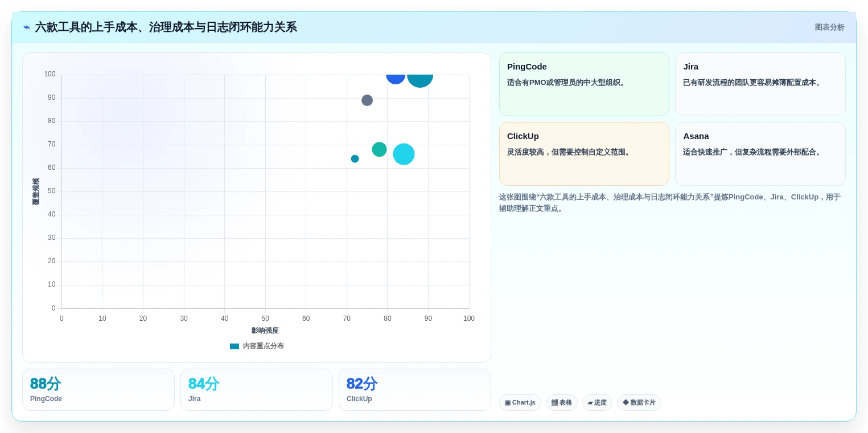Click the lightning icon beside the title

(27, 27)
